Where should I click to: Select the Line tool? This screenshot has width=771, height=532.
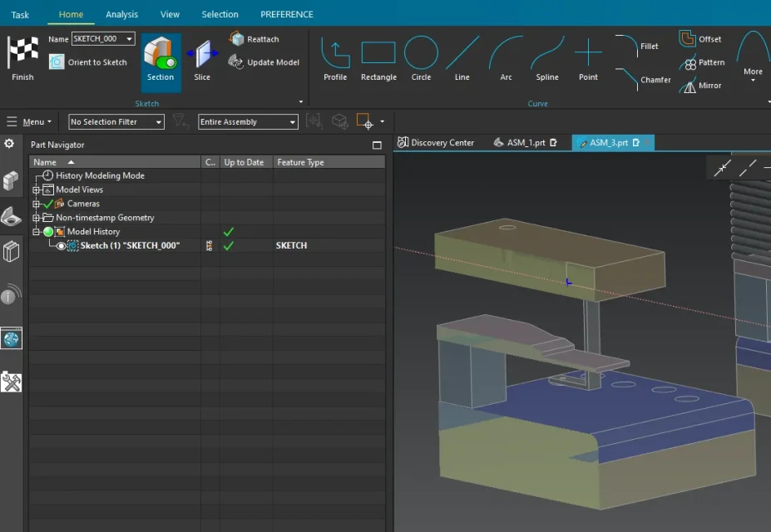(x=462, y=59)
